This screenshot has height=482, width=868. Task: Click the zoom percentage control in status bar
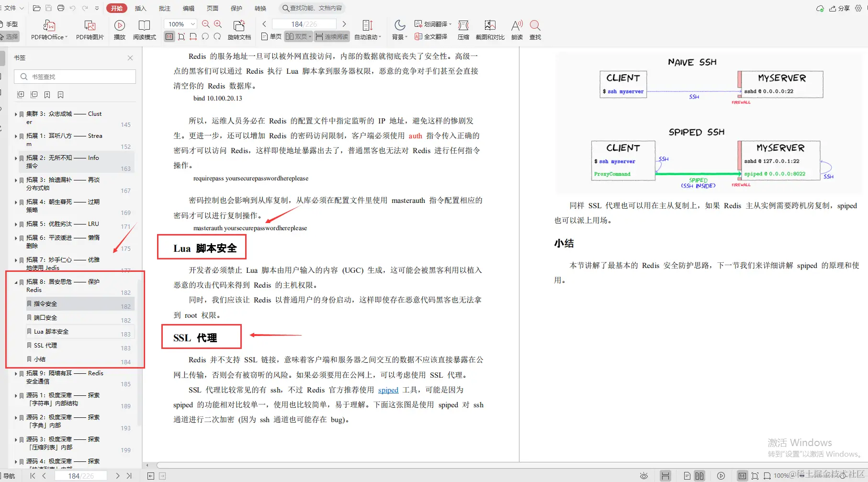coord(781,475)
